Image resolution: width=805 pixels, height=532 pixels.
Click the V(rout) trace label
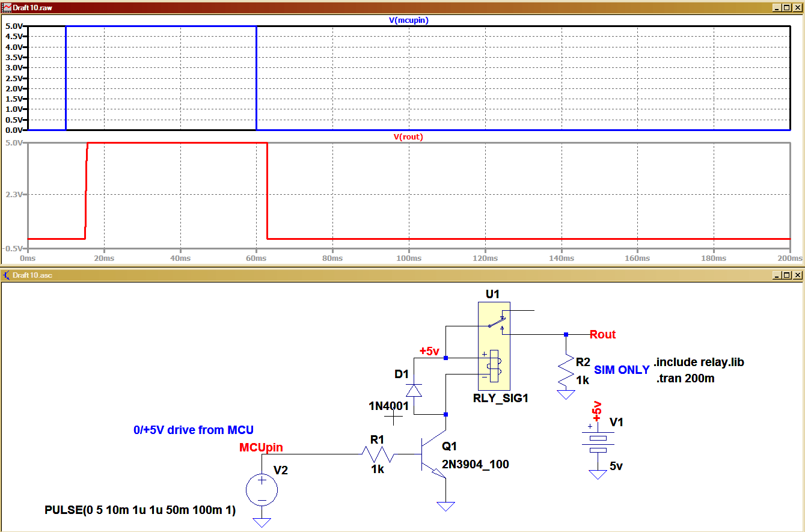[x=408, y=136]
